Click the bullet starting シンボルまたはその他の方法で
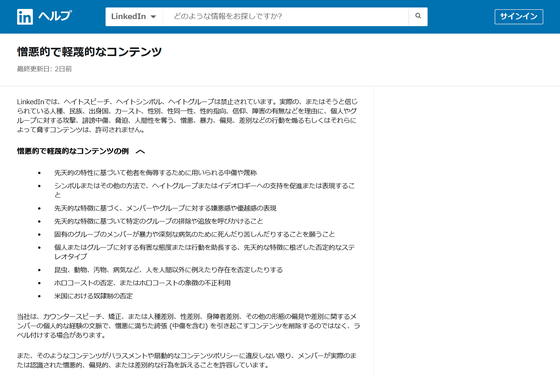Screen dimensions: 560x378 pyautogui.click(x=204, y=190)
